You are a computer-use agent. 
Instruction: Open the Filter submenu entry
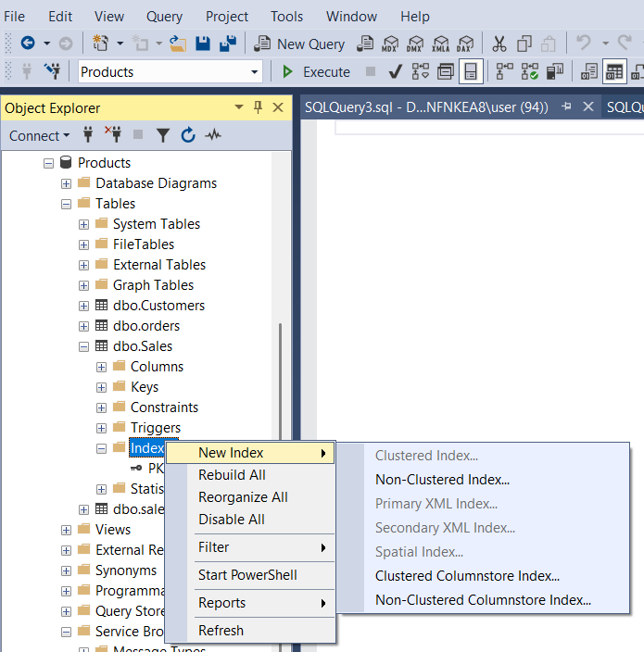[x=250, y=547]
